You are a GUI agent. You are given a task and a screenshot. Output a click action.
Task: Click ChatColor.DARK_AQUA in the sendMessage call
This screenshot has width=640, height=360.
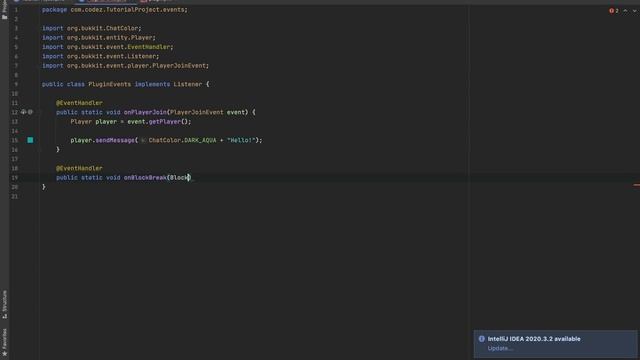click(182, 140)
